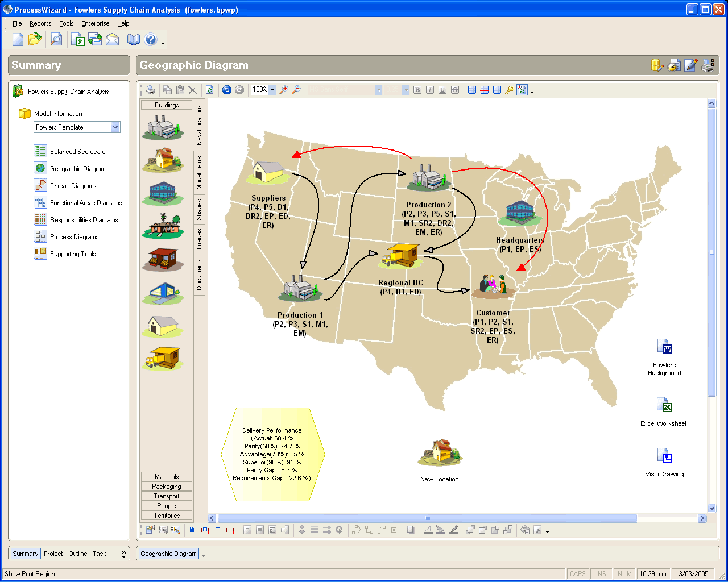Toggle bold text formatting
Screen dimensions: 728x582
pos(417,90)
